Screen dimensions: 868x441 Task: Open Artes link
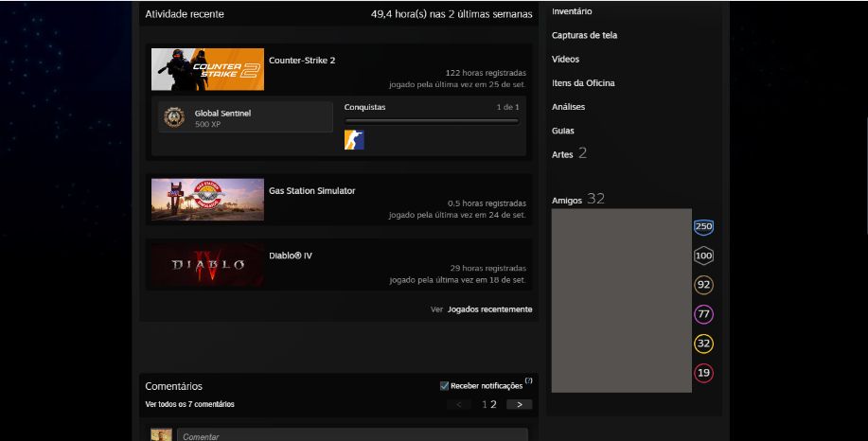(562, 154)
